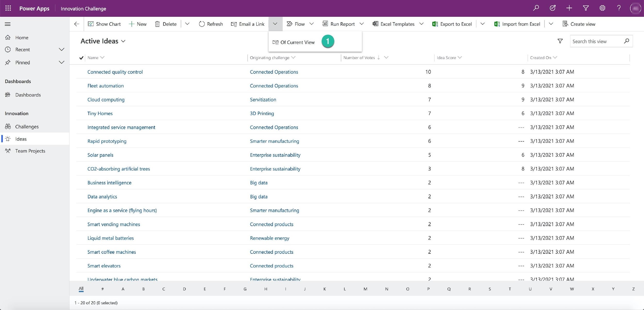Viewport: 644px width, 310px height.
Task: Filter list by letter C
Action: [164, 289]
